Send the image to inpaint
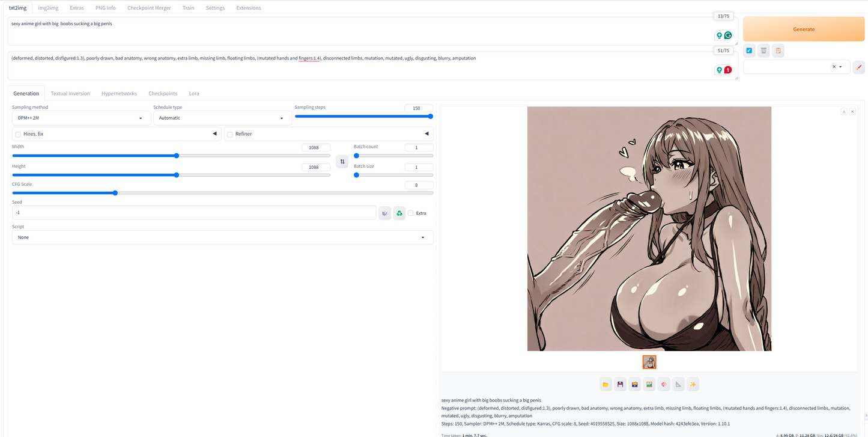This screenshot has height=437, width=868. 664,384
